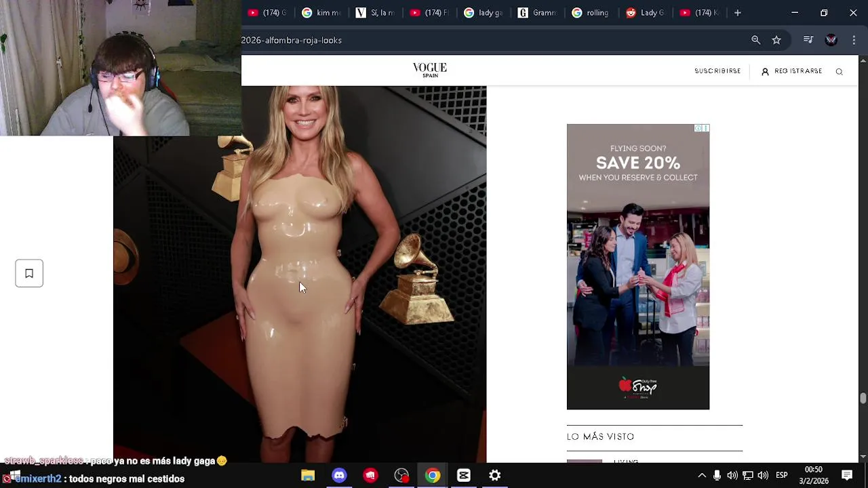868x488 pixels.
Task: Open the notification center icon
Action: pos(847,476)
